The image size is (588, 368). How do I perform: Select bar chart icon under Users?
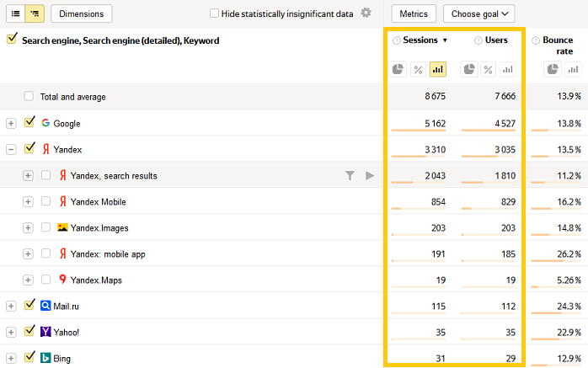click(x=507, y=70)
